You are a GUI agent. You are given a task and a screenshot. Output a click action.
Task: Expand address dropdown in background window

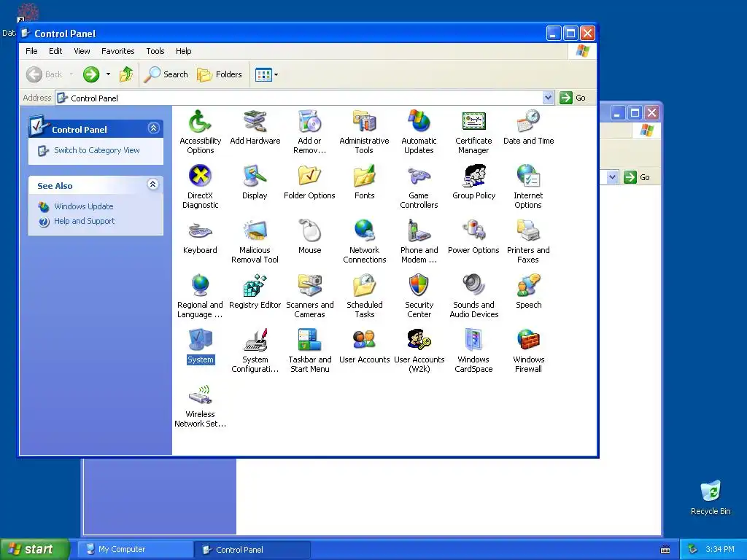click(613, 177)
